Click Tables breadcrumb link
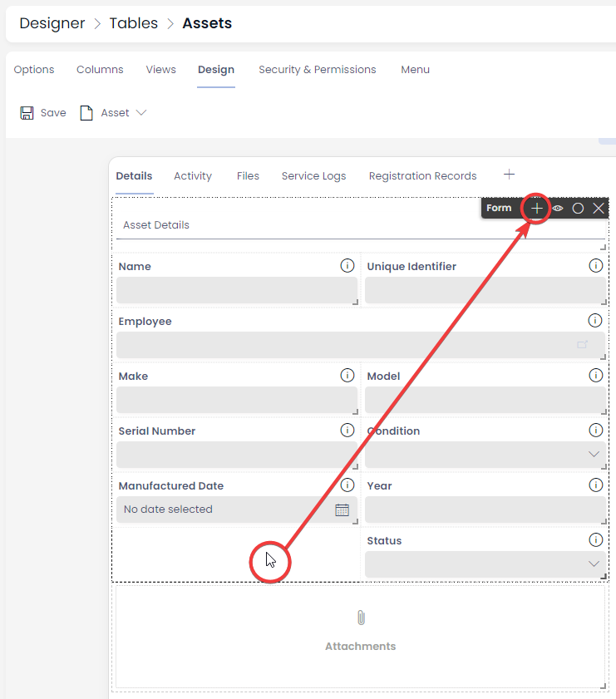616x699 pixels. coord(134,23)
